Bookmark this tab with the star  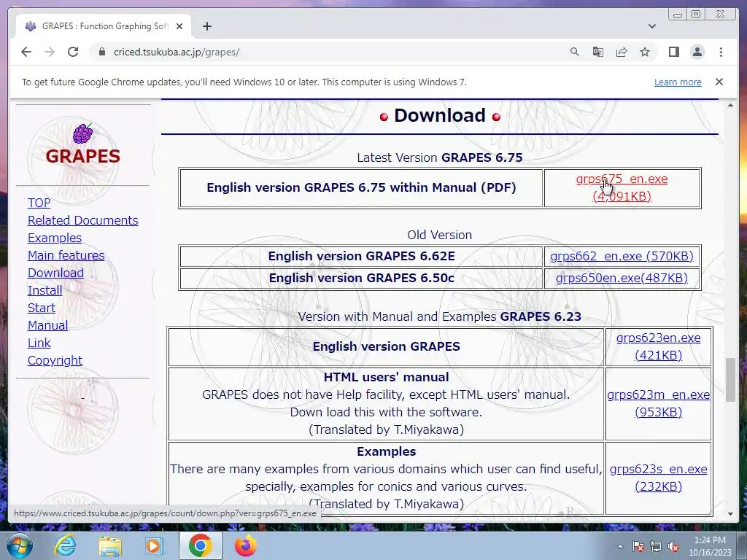click(645, 52)
